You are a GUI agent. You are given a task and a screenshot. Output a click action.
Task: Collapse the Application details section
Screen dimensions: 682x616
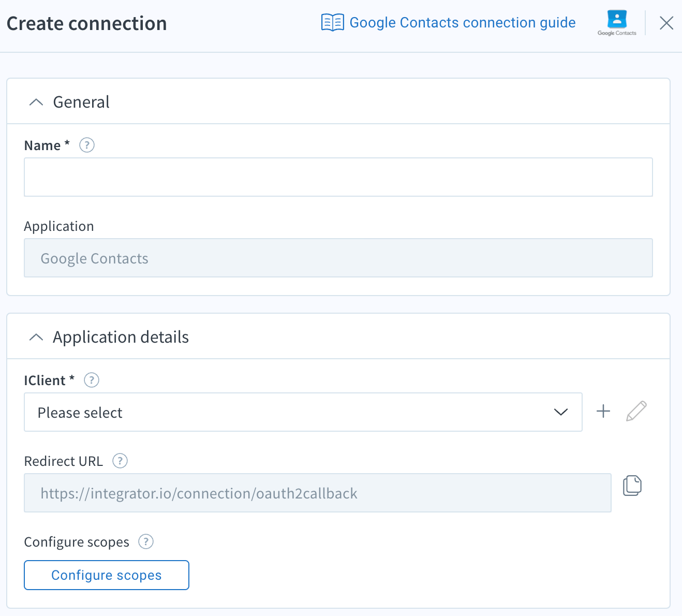pyautogui.click(x=36, y=338)
